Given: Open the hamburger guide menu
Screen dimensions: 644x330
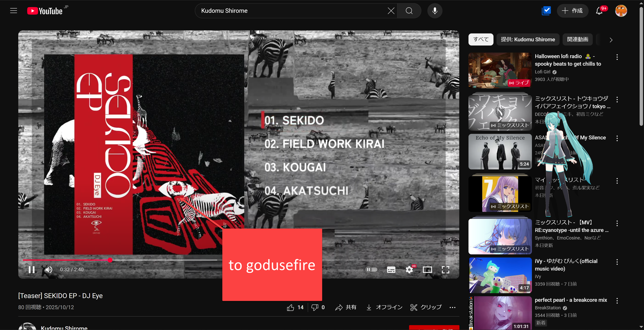Looking at the screenshot, I should click(x=13, y=11).
